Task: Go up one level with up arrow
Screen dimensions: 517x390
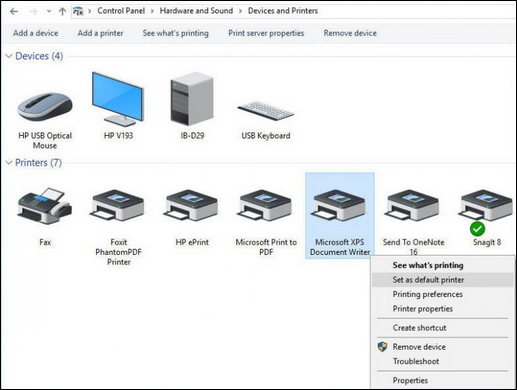Action: point(62,12)
